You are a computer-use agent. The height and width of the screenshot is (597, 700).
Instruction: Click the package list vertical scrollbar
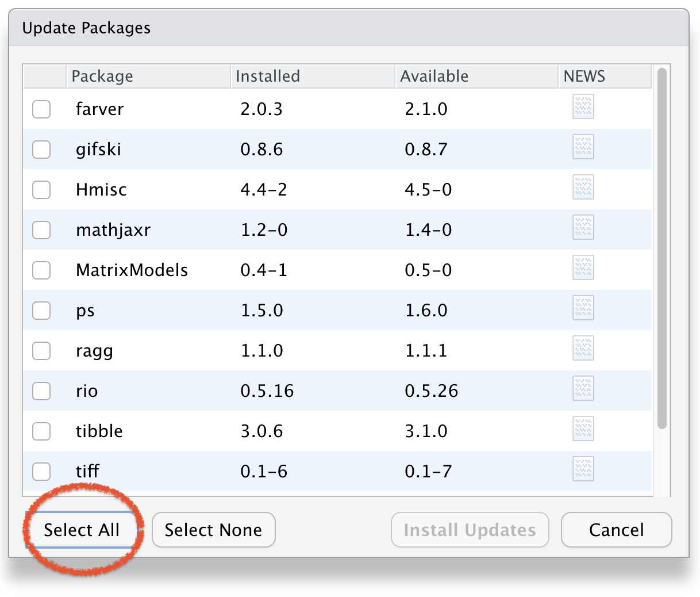(x=661, y=248)
